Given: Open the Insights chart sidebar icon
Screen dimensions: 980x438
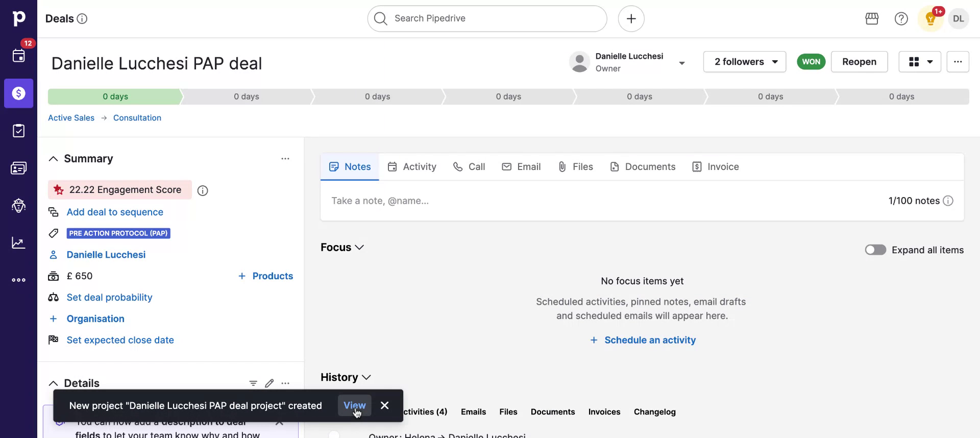Looking at the screenshot, I should click(18, 242).
